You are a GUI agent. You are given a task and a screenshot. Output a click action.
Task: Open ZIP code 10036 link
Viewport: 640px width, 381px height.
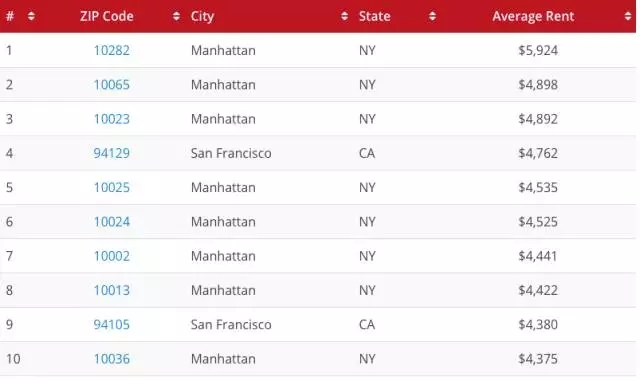(x=111, y=359)
